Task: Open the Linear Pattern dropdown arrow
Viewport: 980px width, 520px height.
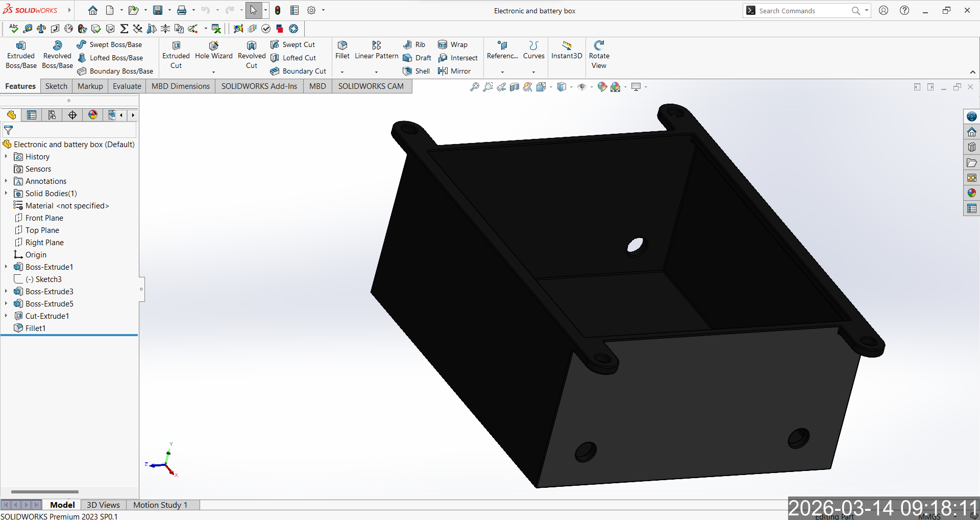Action: tap(376, 72)
